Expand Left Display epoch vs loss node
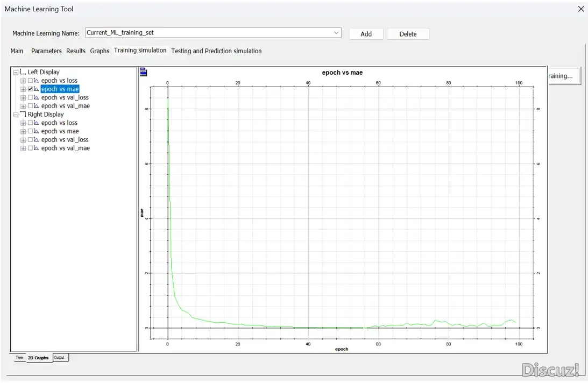 point(23,81)
